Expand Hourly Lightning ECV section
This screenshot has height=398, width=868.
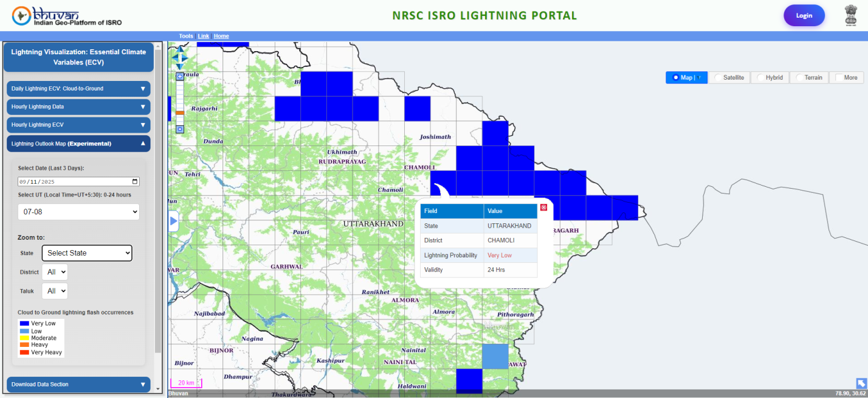(78, 125)
